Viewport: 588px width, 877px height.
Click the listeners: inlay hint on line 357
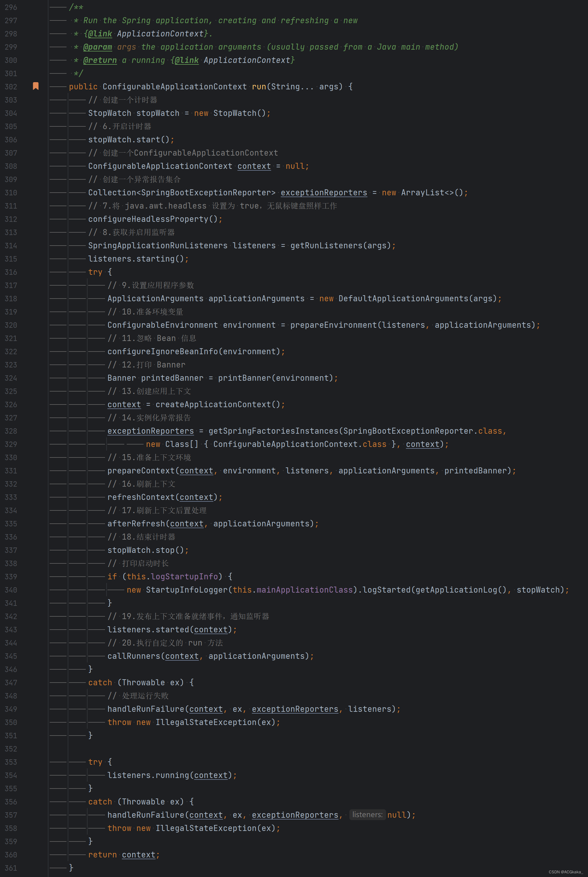pos(367,814)
